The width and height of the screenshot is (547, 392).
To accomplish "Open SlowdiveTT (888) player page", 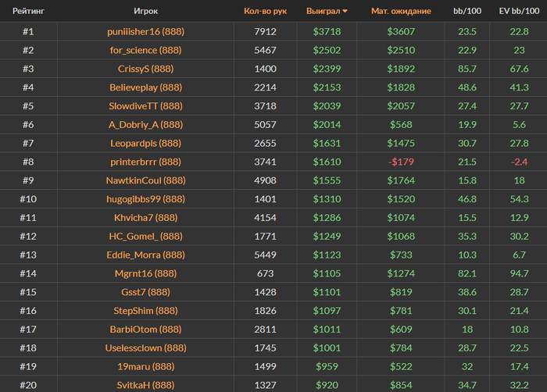I will tap(145, 106).
